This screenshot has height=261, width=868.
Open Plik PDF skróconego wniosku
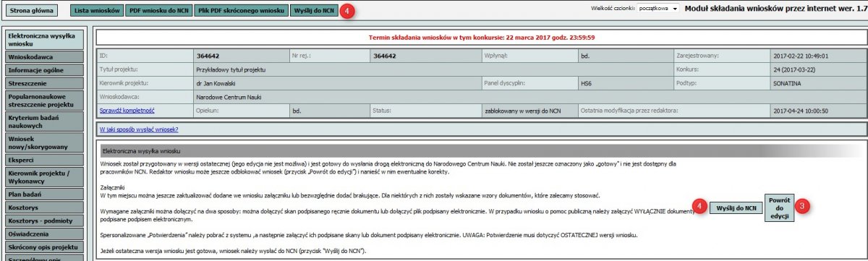coord(242,11)
